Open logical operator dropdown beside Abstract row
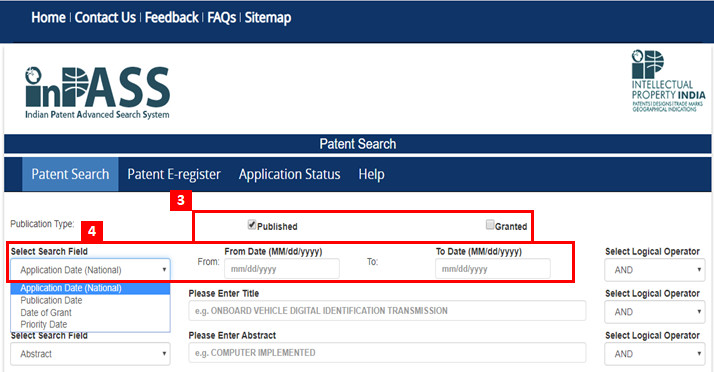Image resolution: width=714 pixels, height=372 pixels. [x=655, y=354]
